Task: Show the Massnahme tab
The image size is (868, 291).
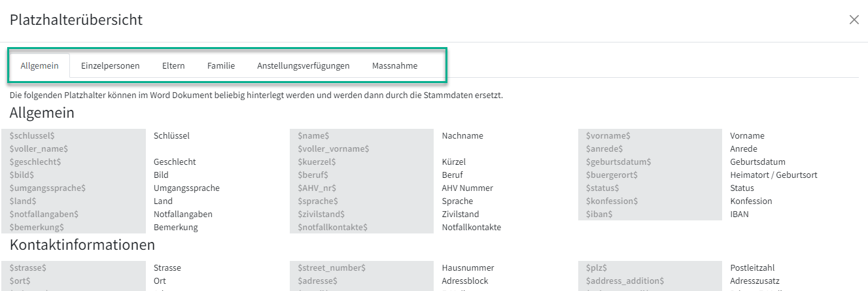Action: [394, 65]
